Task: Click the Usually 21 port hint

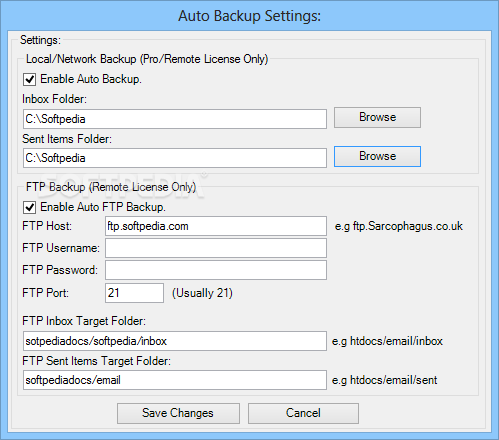Action: point(202,293)
